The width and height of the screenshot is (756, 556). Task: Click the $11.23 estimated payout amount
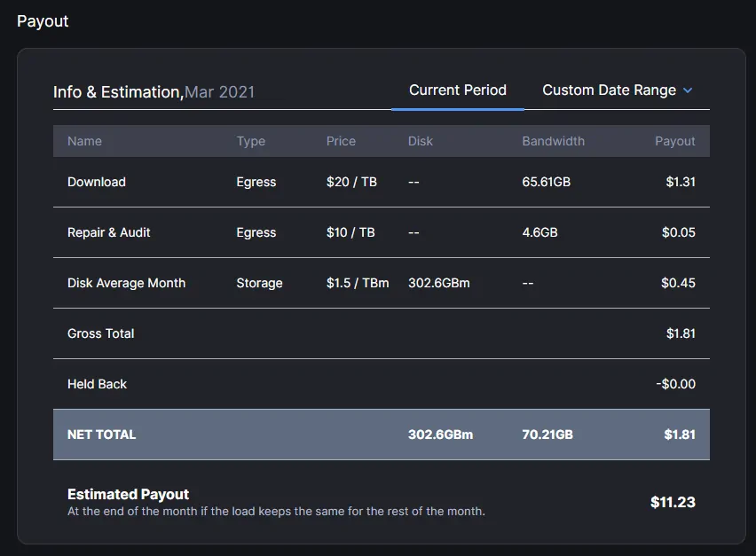(673, 502)
